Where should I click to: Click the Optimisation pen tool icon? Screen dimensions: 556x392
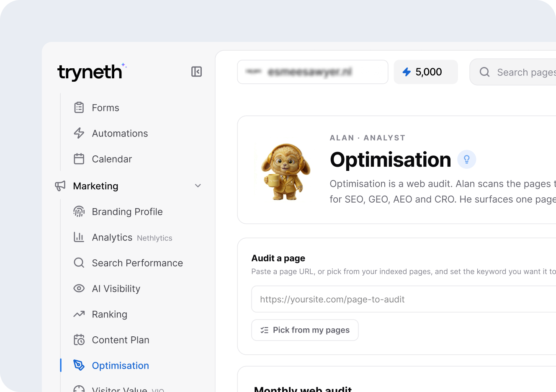click(79, 365)
